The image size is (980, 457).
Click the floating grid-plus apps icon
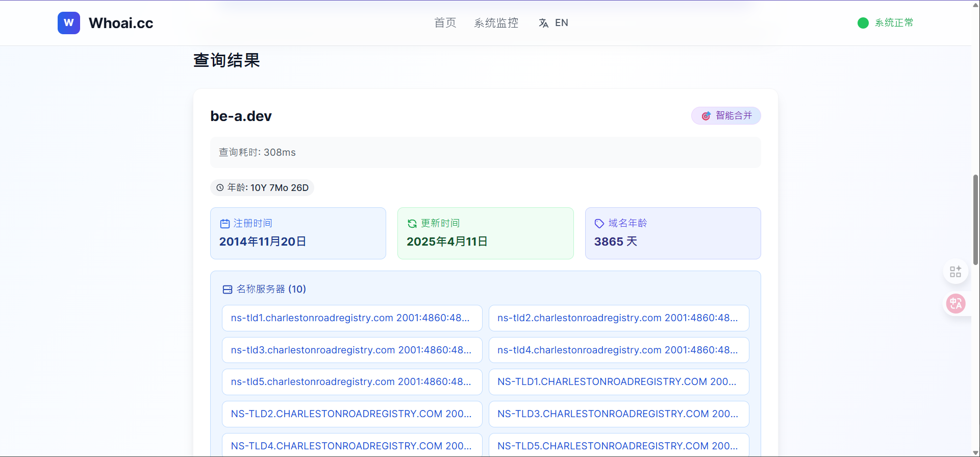tap(956, 272)
